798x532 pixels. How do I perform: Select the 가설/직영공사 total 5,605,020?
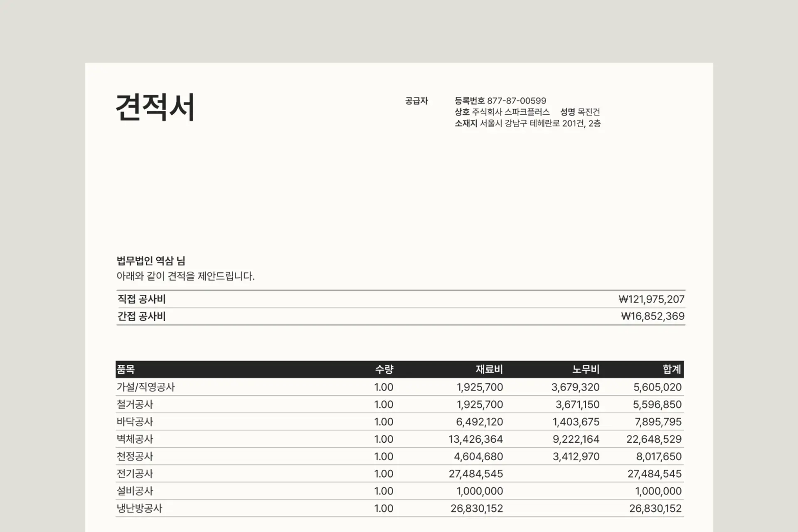[658, 387]
